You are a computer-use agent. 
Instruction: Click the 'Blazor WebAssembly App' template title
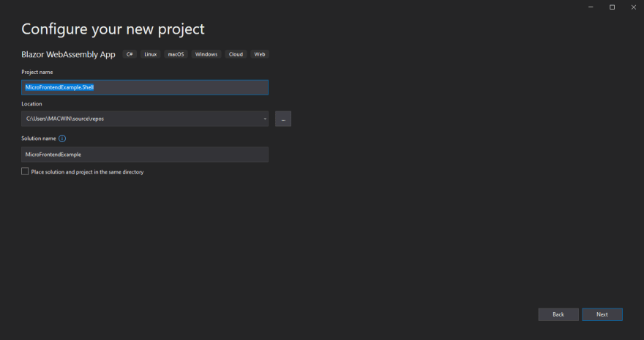tap(68, 55)
